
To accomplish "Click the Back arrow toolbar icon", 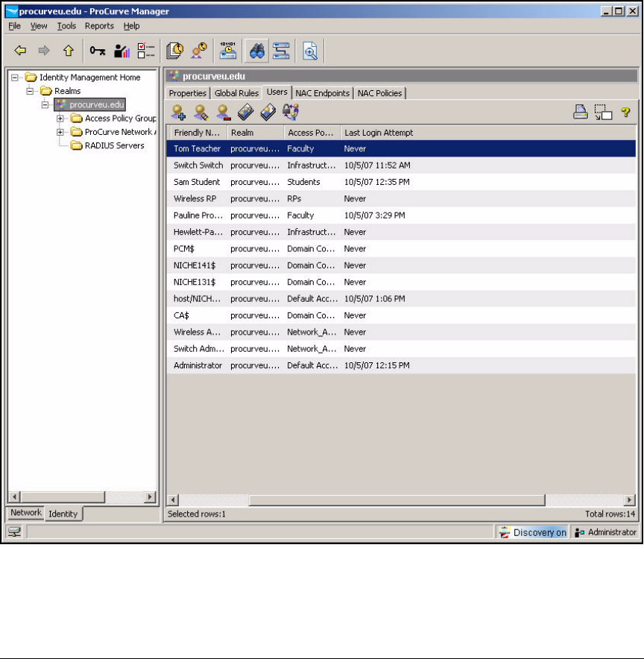I will pos(20,51).
